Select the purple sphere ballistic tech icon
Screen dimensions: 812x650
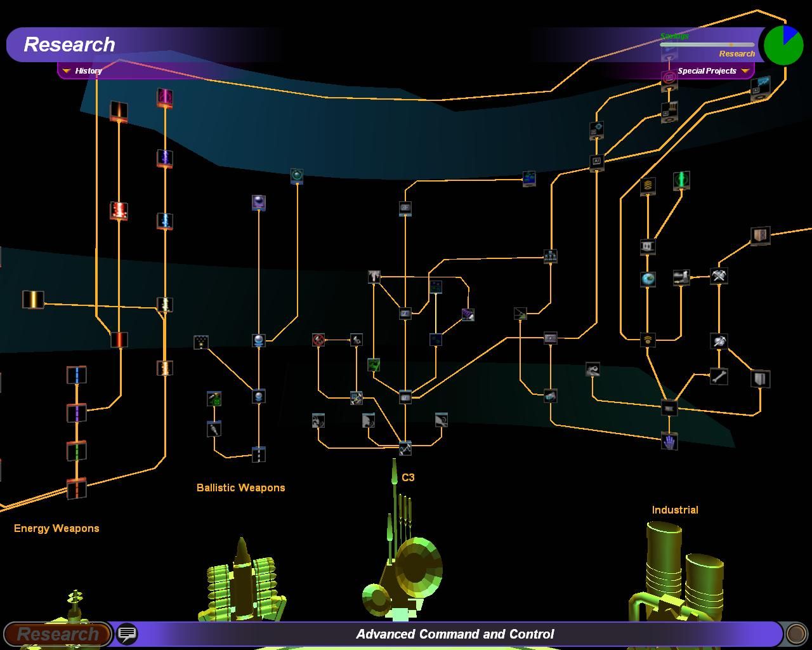258,202
